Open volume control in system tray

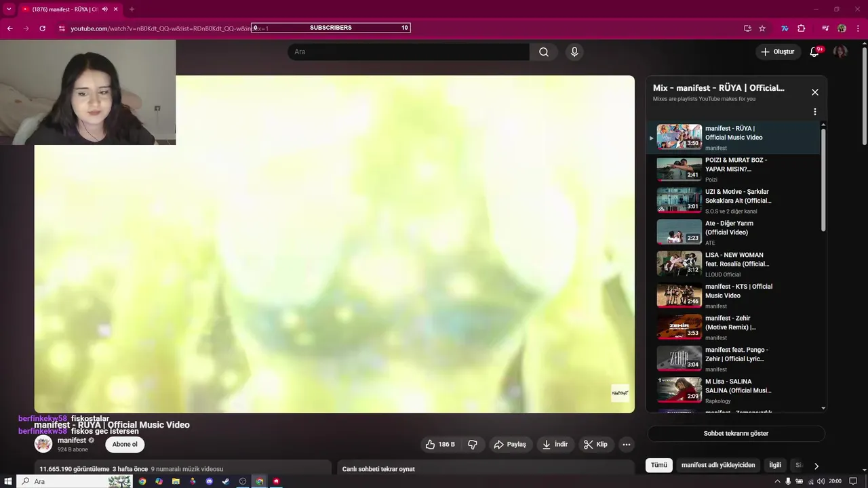click(x=821, y=481)
